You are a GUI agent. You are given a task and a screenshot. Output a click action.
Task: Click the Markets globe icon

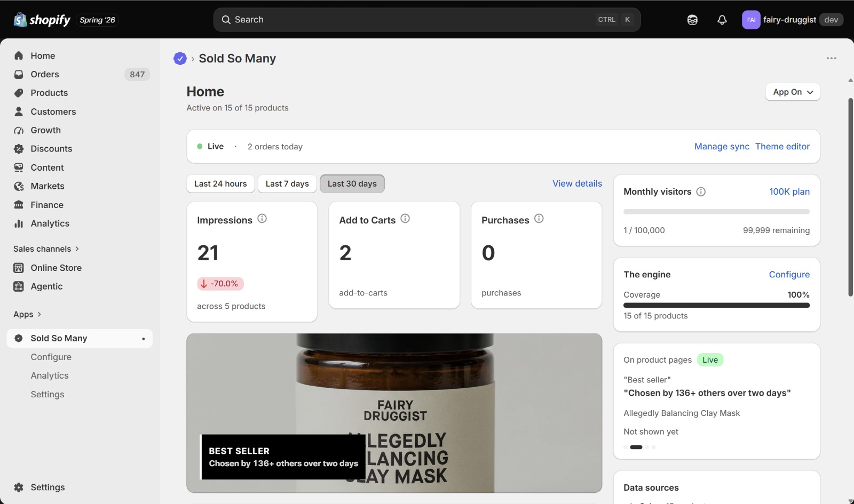point(19,186)
